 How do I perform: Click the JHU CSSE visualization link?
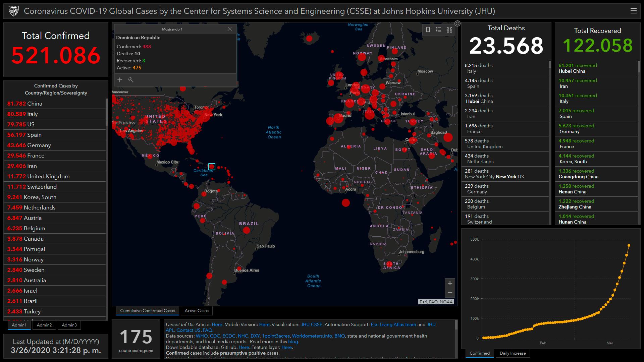pos(311,325)
